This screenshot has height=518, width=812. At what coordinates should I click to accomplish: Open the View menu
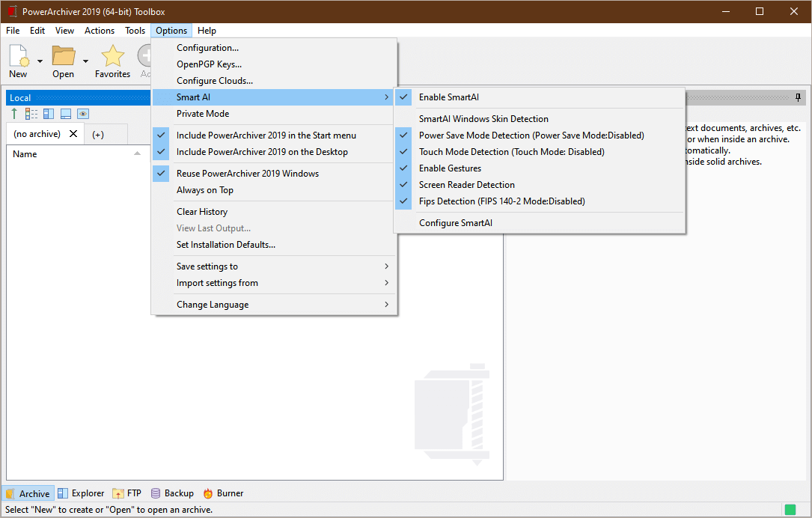(x=64, y=31)
